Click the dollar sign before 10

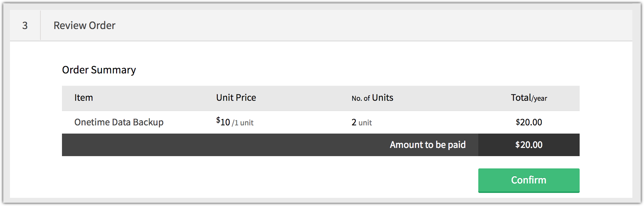coord(218,120)
